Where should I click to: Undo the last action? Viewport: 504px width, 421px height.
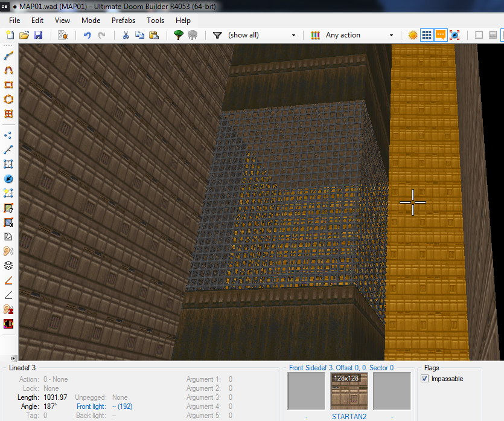pos(87,35)
